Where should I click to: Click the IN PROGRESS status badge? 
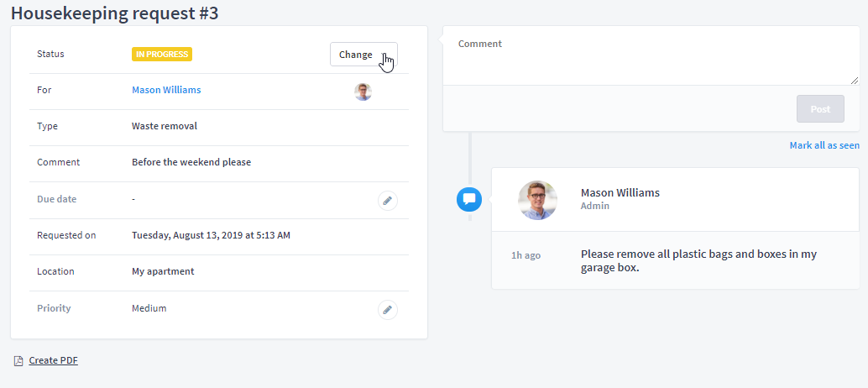coord(162,55)
